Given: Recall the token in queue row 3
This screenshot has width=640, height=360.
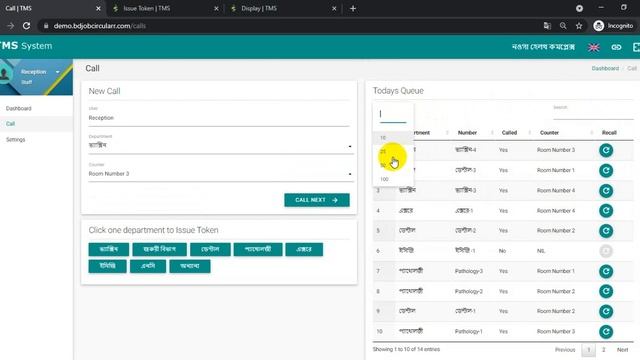Looking at the screenshot, I should (606, 191).
